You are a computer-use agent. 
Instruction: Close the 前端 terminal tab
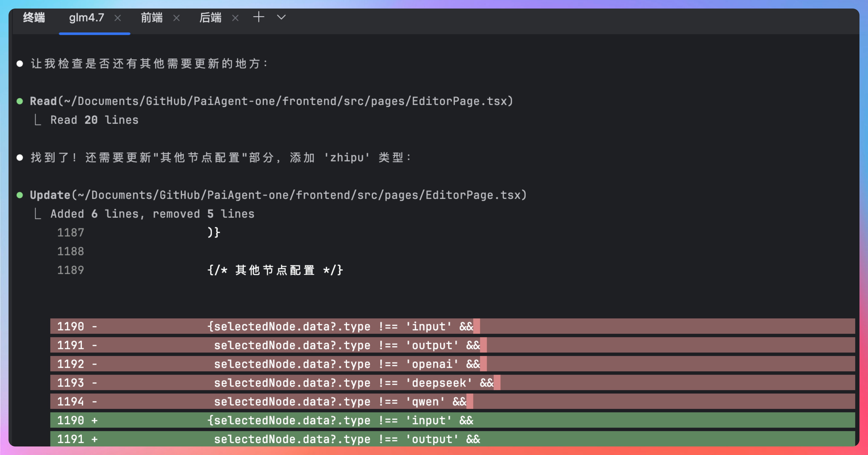(x=176, y=18)
